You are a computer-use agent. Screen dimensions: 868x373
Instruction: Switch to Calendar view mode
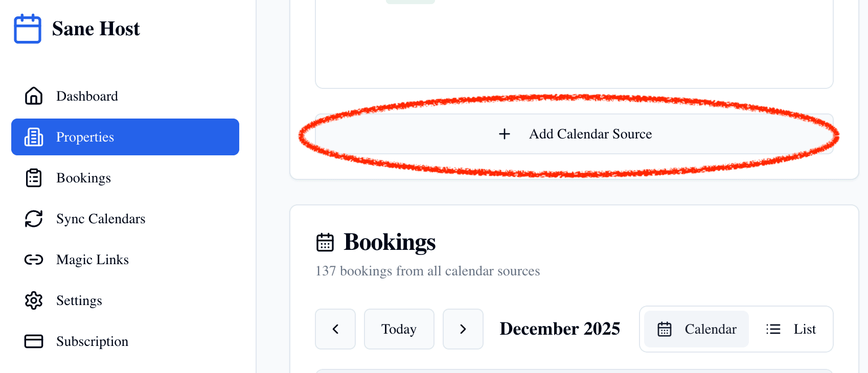point(695,329)
